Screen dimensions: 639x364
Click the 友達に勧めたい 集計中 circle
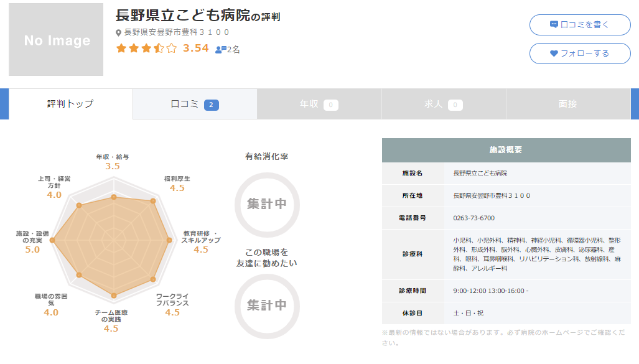pyautogui.click(x=267, y=306)
